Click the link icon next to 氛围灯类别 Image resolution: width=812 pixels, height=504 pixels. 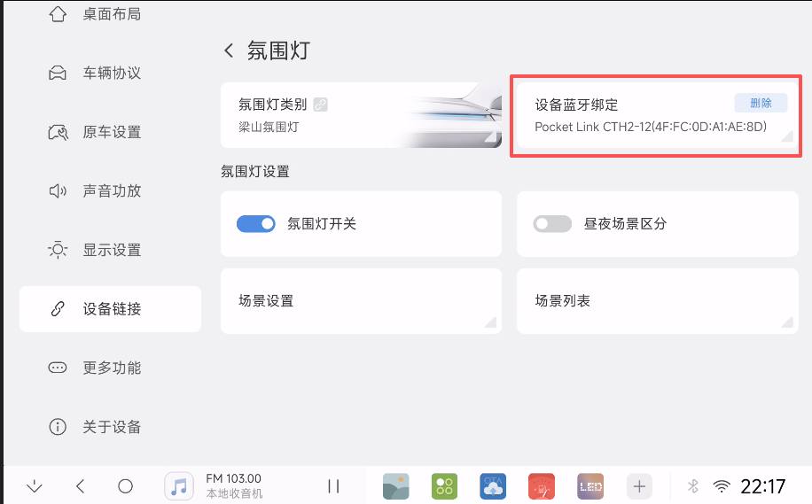321,105
